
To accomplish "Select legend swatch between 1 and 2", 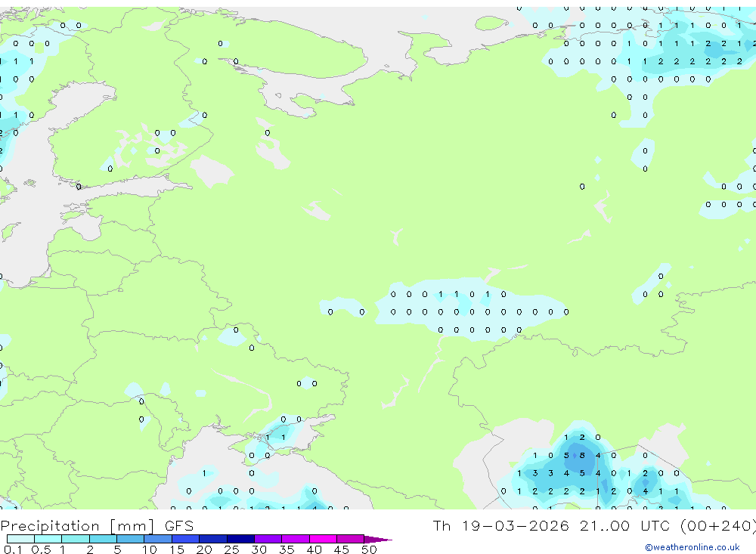I will point(76,539).
